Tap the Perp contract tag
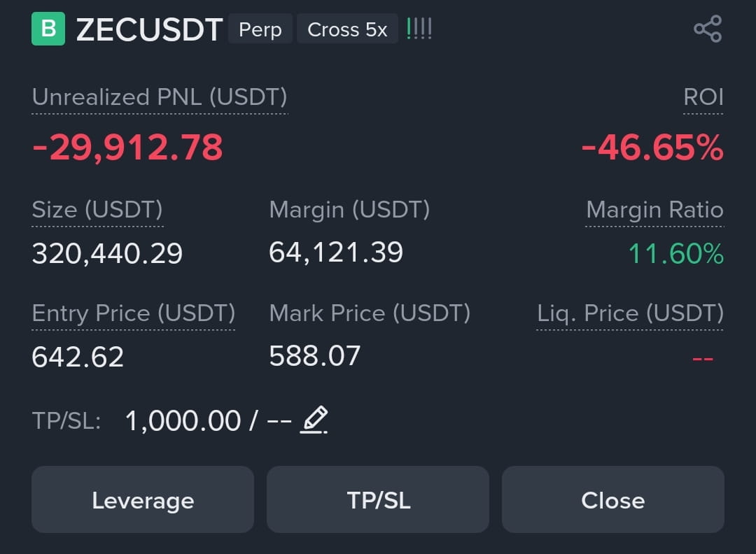Viewport: 756px width, 554px height. point(260,29)
